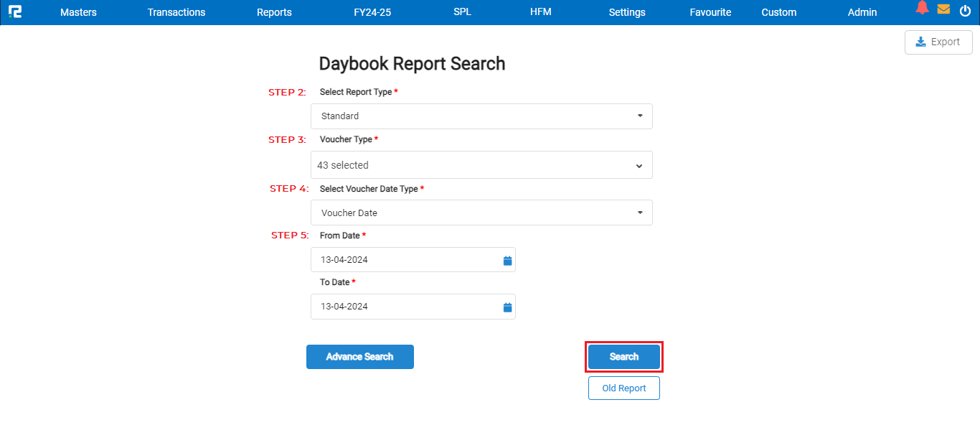980x438 pixels.
Task: Click the power logout icon
Action: click(x=965, y=10)
